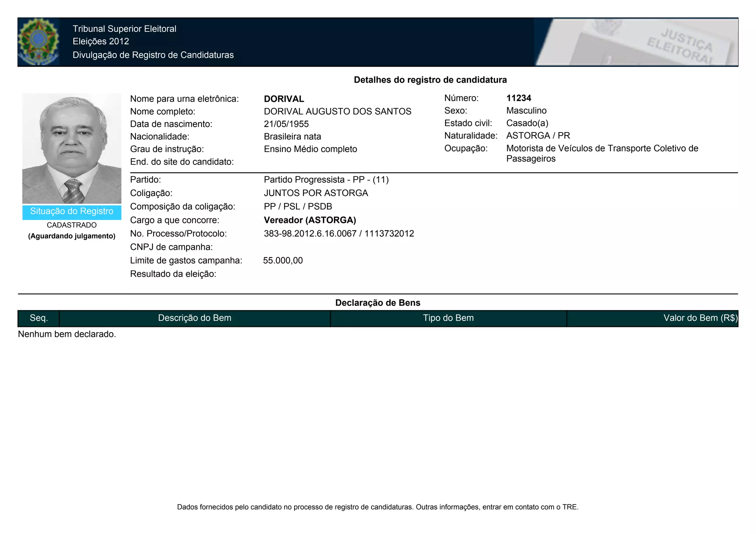Click the Situação do Registro blue label

(x=72, y=211)
